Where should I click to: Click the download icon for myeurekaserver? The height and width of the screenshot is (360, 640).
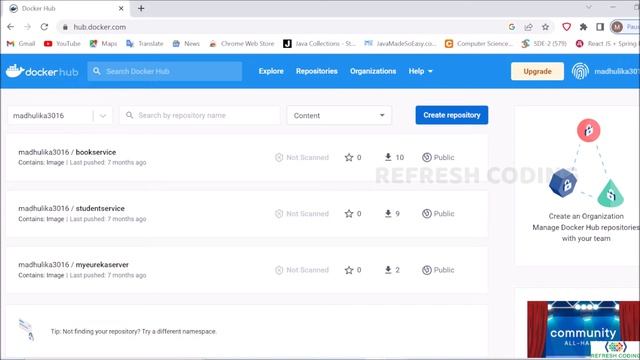click(x=388, y=270)
